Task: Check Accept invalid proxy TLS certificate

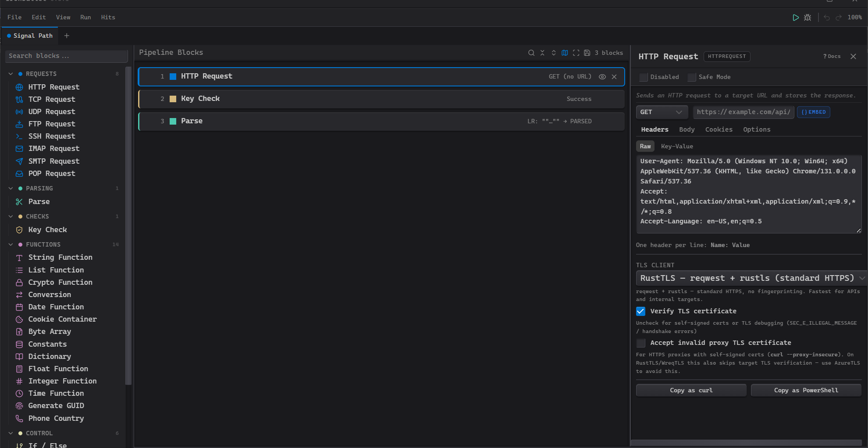Action: tap(640, 343)
